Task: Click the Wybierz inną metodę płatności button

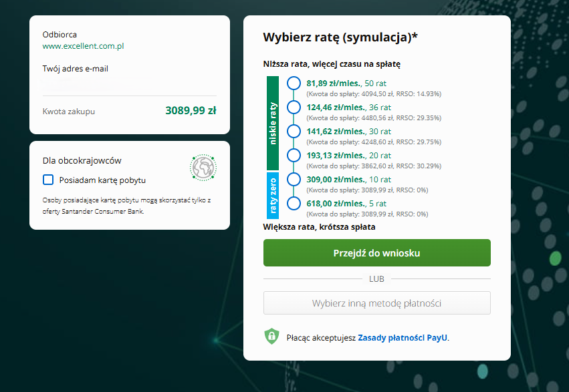Action: click(376, 303)
